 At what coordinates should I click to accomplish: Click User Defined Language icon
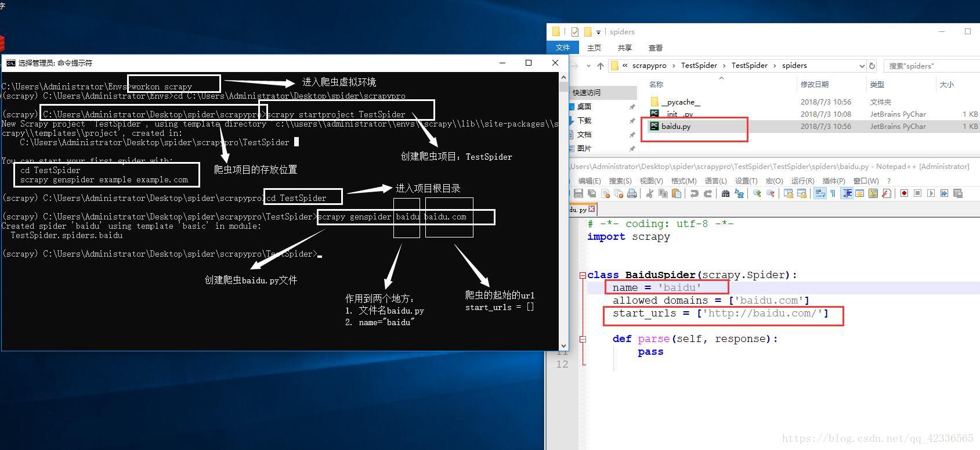coord(860,193)
